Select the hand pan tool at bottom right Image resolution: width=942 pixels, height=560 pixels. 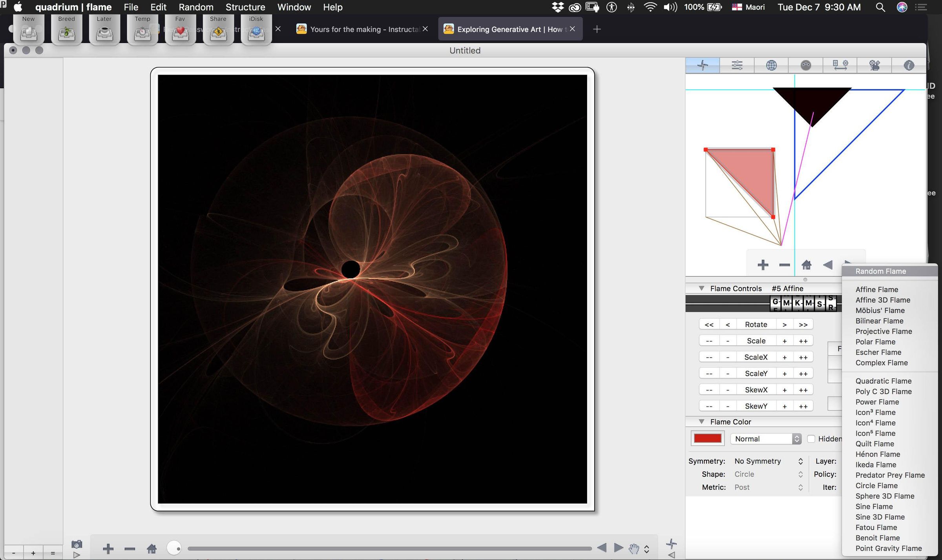pos(634,548)
